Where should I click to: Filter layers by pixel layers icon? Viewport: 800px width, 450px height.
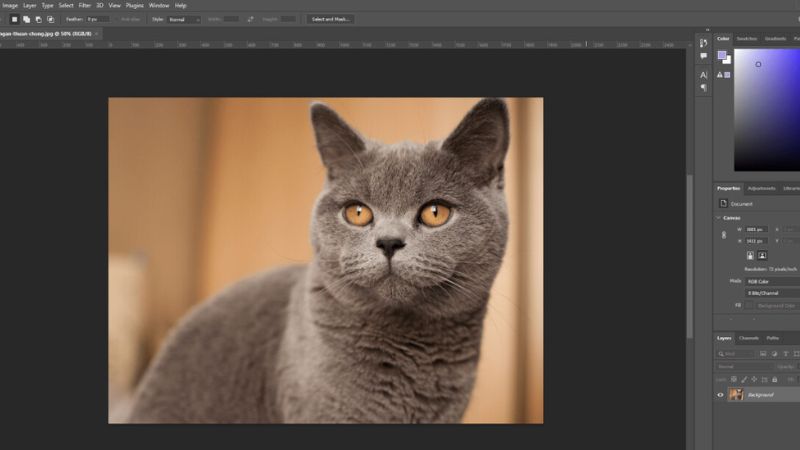[x=763, y=354]
